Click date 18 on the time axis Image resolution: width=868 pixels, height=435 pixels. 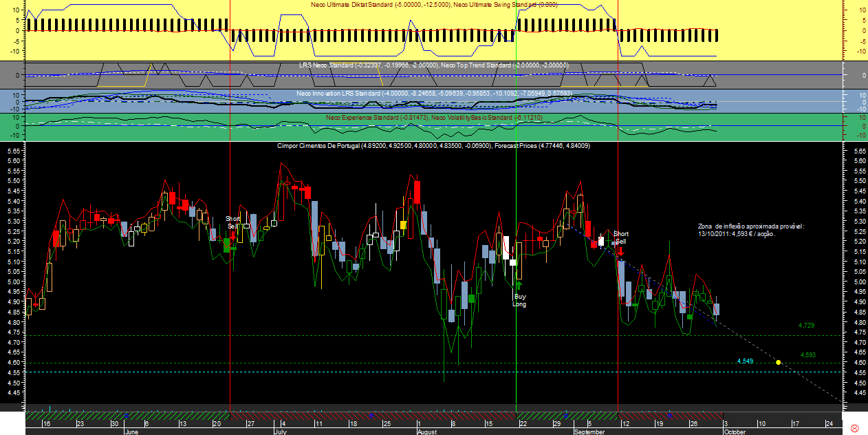(x=352, y=423)
